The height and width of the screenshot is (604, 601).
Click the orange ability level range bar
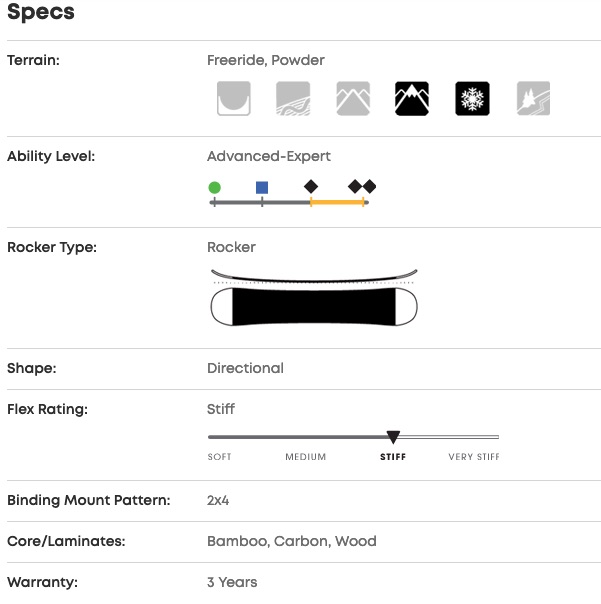(x=338, y=202)
